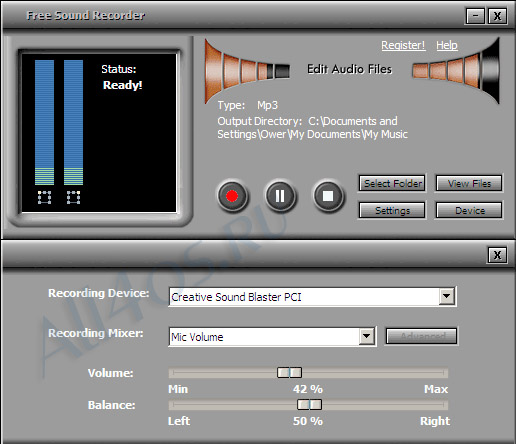This screenshot has height=444, width=516.
Task: Click the left channel peak indicator
Action: (x=44, y=197)
